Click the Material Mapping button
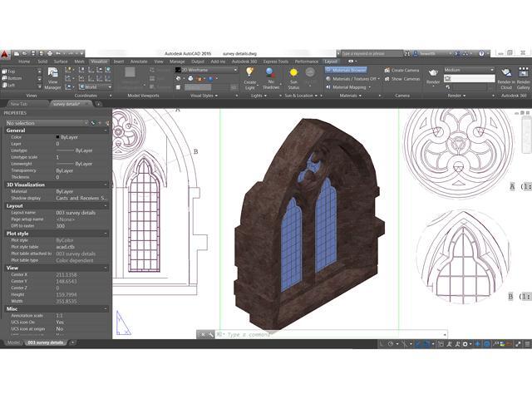 347,86
